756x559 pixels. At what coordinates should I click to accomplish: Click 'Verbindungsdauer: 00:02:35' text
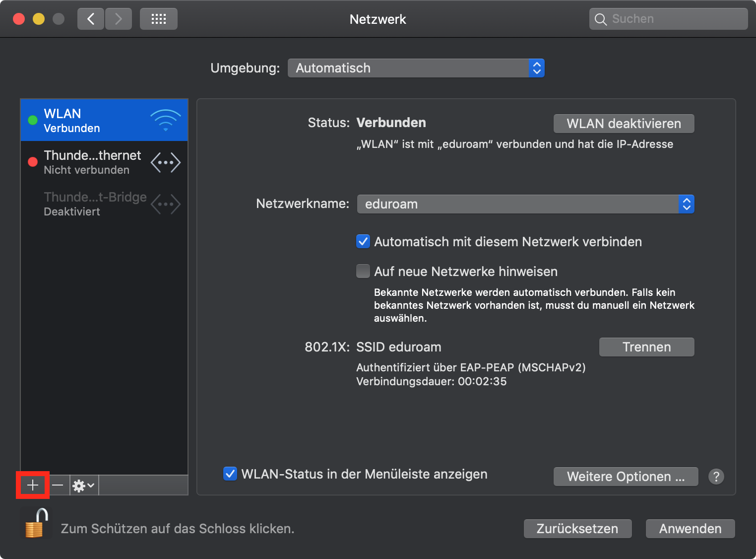point(432,381)
